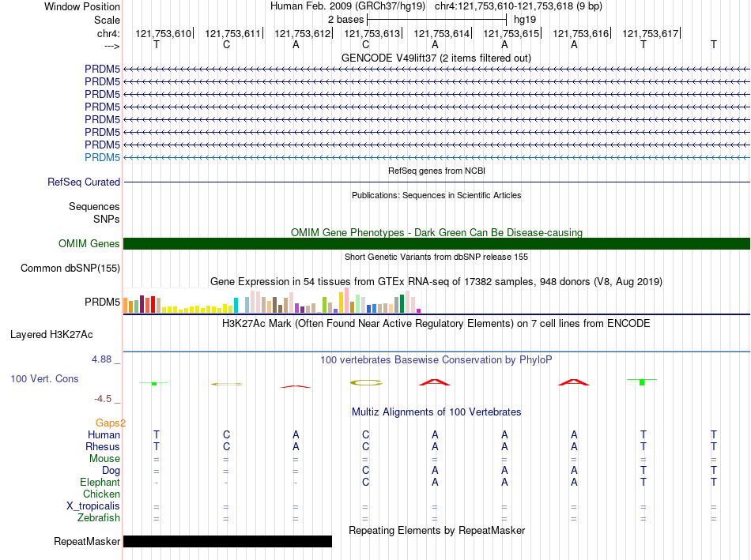Image resolution: width=751 pixels, height=560 pixels.
Task: Open '100 vertebrates Basewise Conservation by PhyloP' title
Action: [436, 360]
